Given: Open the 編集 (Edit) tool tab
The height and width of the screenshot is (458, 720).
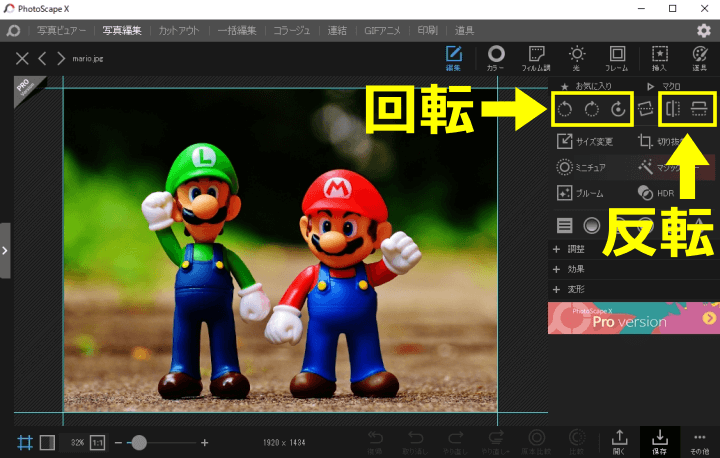Looking at the screenshot, I should (453, 58).
